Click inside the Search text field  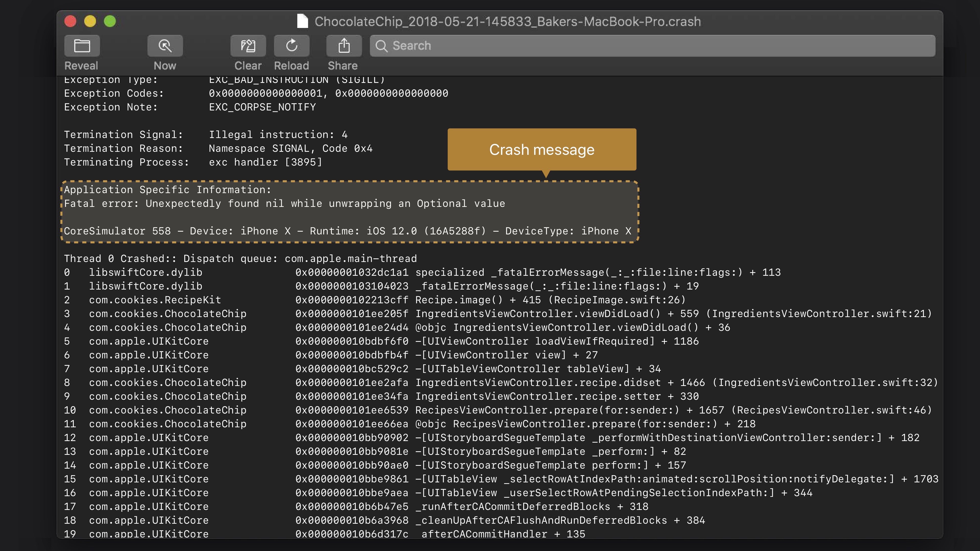[647, 46]
